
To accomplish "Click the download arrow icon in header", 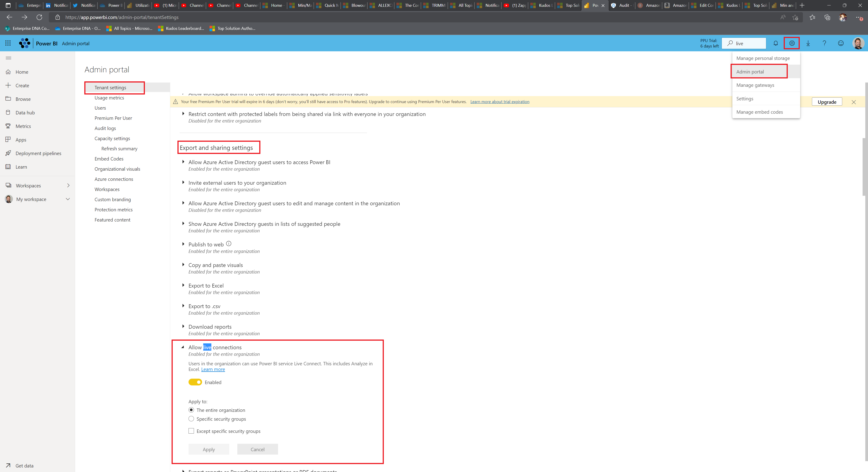I will pyautogui.click(x=808, y=43).
